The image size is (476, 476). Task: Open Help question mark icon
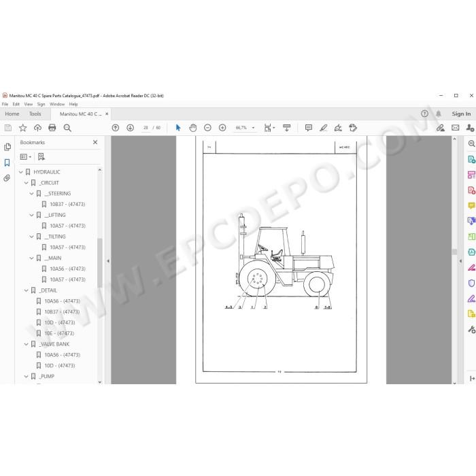point(425,114)
